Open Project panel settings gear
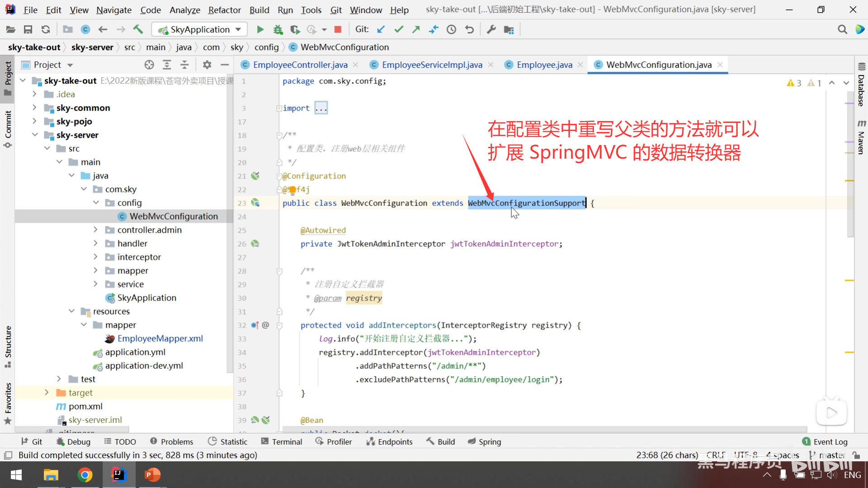Viewport: 868px width, 488px height. pos(207,65)
